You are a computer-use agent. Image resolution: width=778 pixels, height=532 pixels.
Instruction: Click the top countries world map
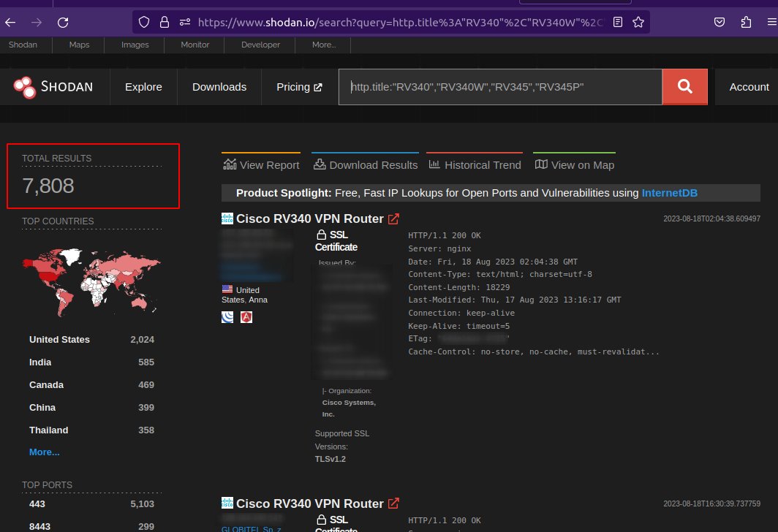tap(92, 281)
